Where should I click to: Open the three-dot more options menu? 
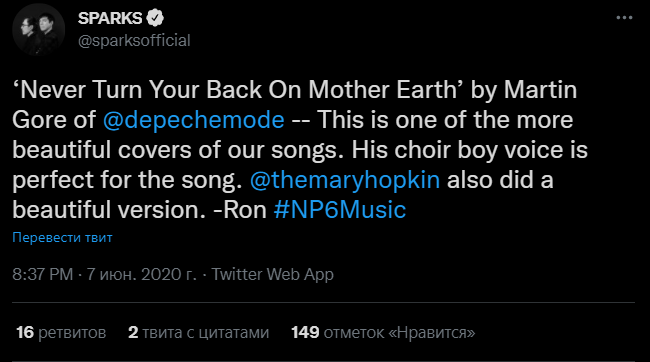click(624, 18)
